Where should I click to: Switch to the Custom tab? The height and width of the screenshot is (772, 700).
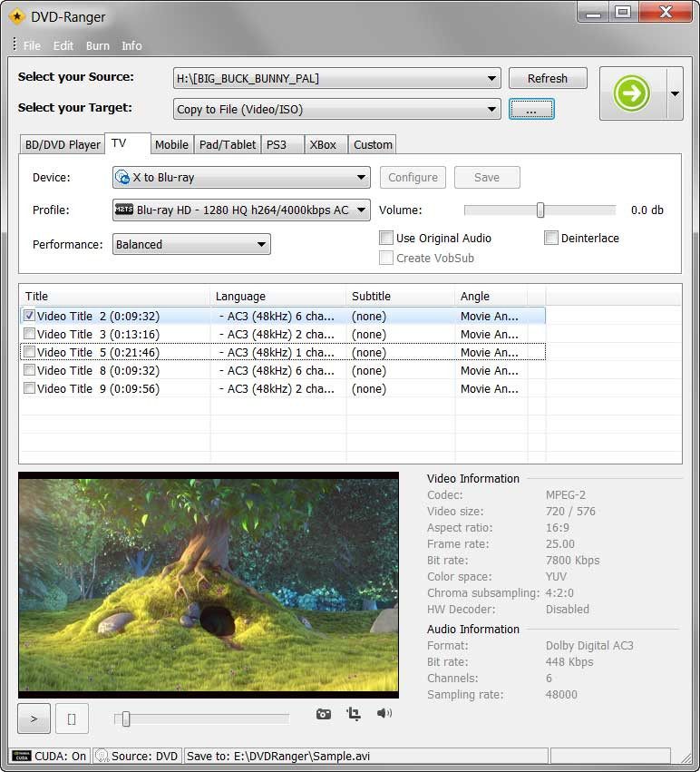[373, 145]
